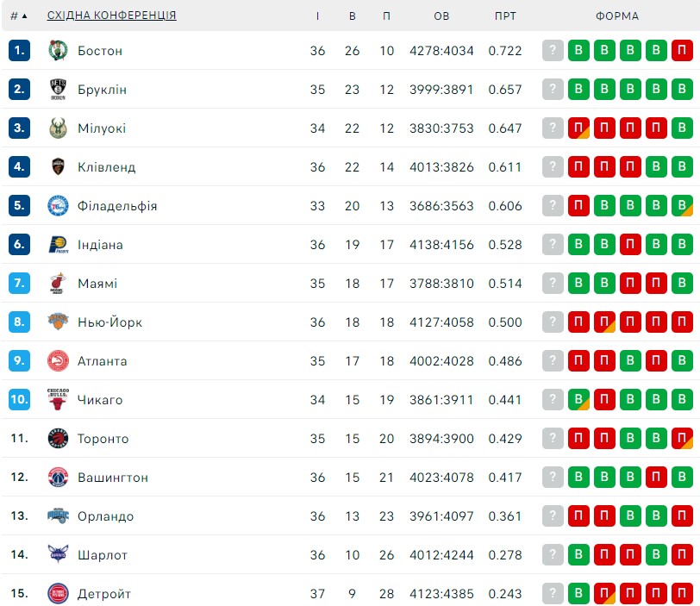Click the Miami Heat logo icon
Viewport: 700px width, 606px height.
tap(58, 284)
